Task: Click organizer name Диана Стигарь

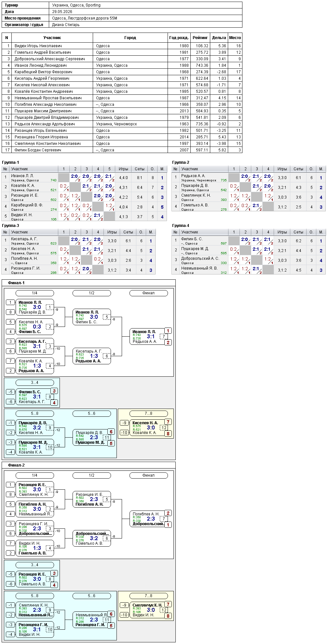Action: [x=66, y=25]
